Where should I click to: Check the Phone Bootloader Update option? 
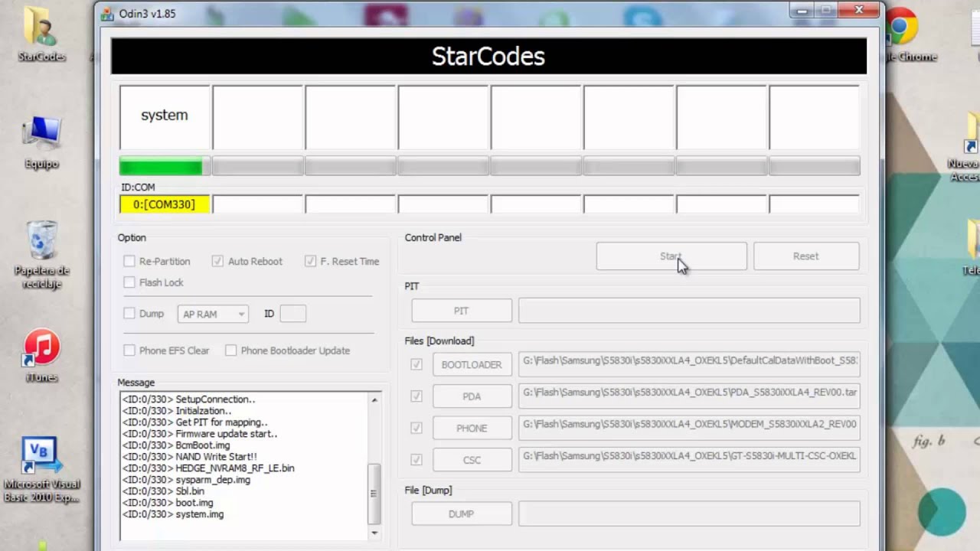pyautogui.click(x=230, y=350)
